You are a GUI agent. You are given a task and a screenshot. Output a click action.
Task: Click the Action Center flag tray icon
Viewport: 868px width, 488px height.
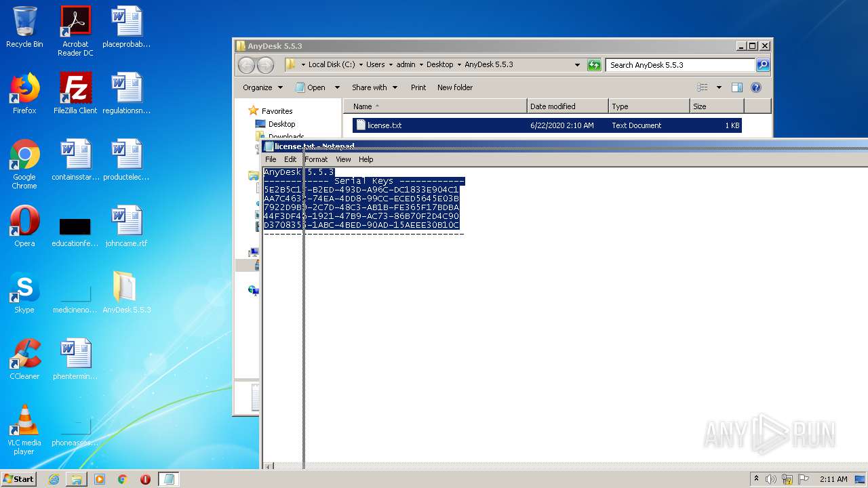(804, 479)
